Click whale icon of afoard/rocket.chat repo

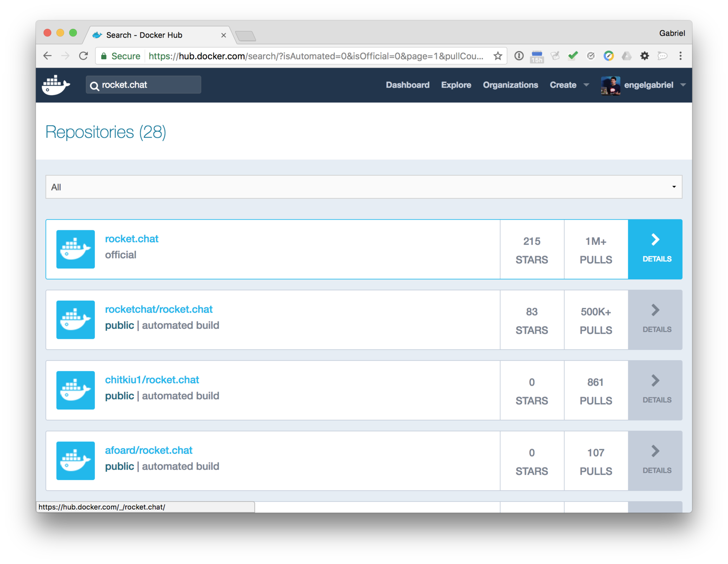click(76, 461)
